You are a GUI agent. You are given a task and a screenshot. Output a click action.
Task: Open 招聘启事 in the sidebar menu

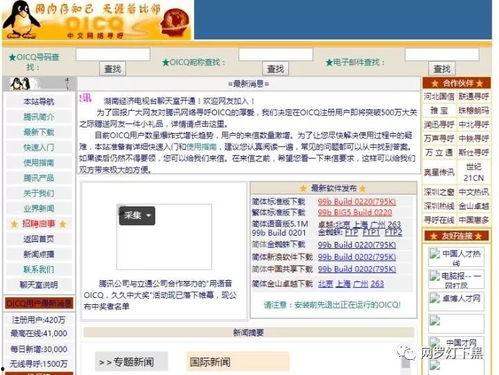pos(39,224)
